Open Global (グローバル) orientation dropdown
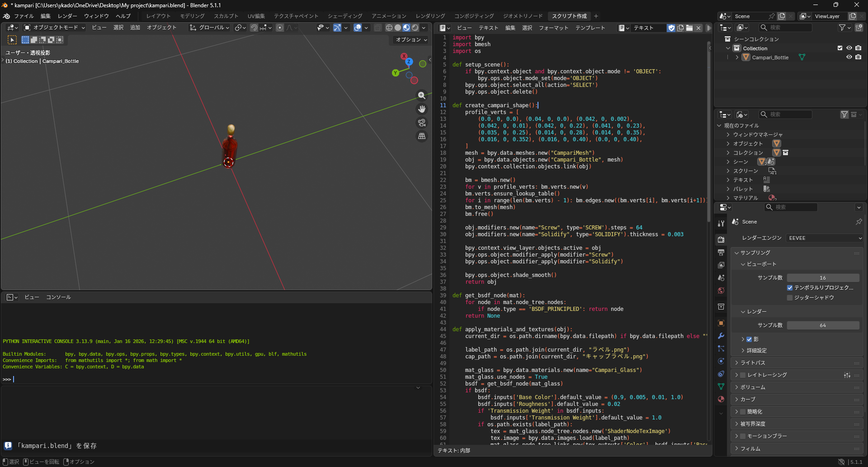This screenshot has height=467, width=868. click(x=210, y=28)
